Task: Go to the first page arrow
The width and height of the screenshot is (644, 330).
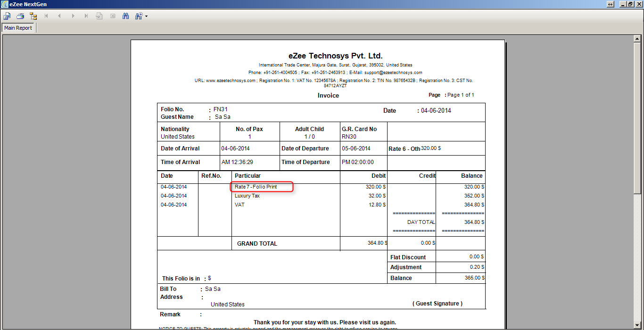Action: click(46, 16)
